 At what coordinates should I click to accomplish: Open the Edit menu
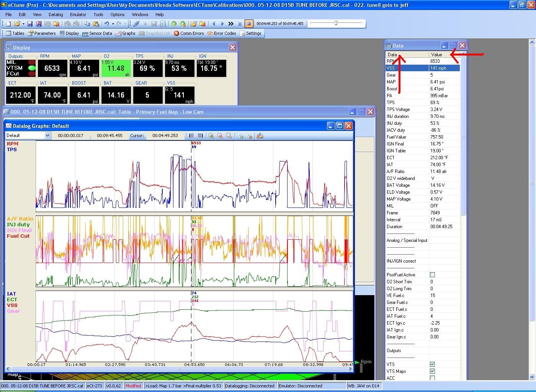[x=22, y=15]
